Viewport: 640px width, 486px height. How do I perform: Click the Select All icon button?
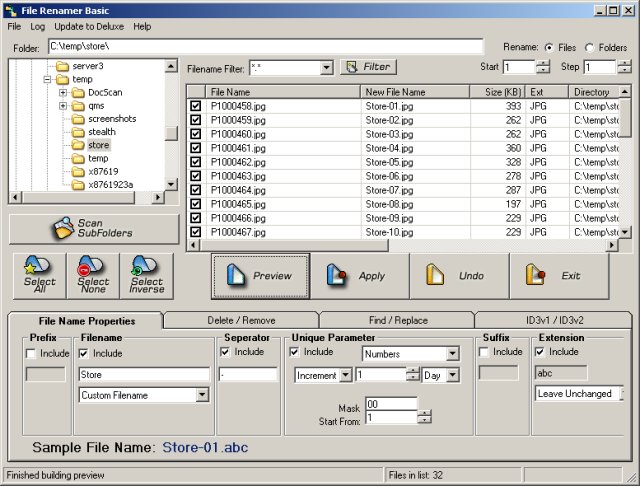point(40,276)
